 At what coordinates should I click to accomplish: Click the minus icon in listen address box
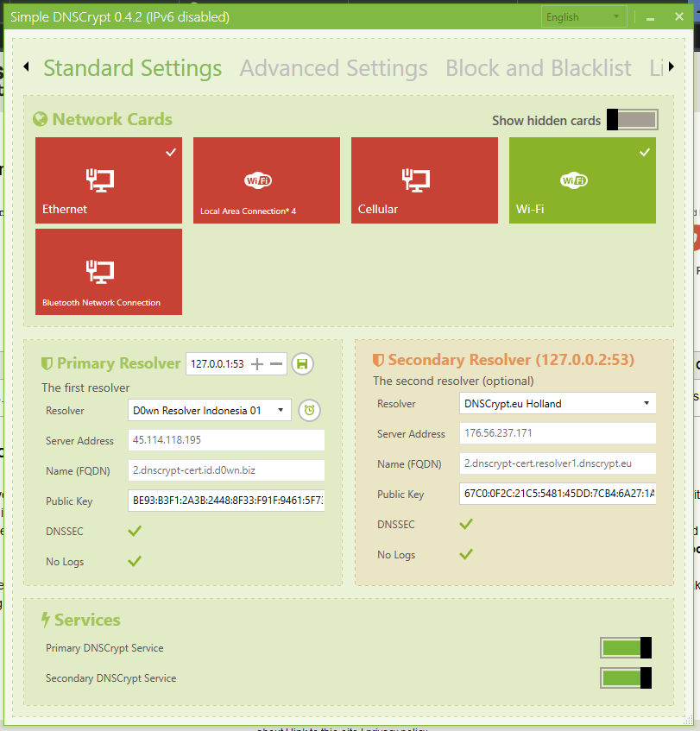(x=276, y=363)
